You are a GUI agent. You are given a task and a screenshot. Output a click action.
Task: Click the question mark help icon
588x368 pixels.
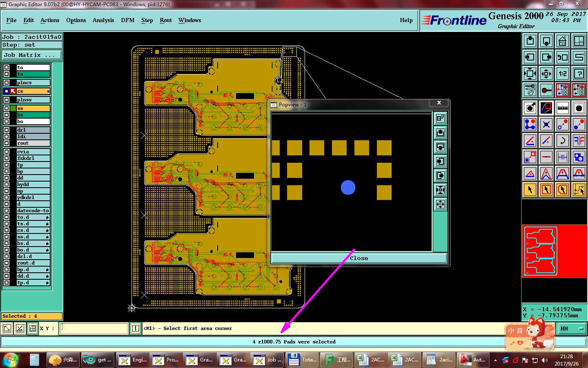(x=579, y=74)
